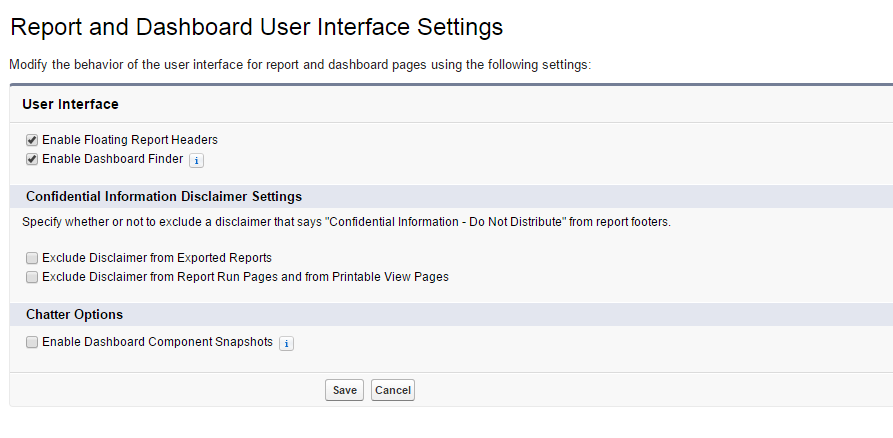
Task: Click the "Specify whether or not" disclaimer explanation text
Action: [346, 222]
